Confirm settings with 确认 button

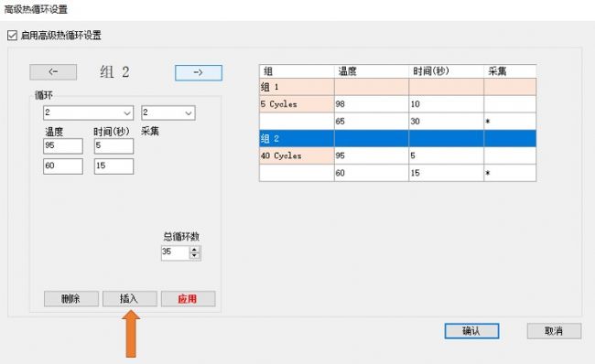(x=471, y=331)
